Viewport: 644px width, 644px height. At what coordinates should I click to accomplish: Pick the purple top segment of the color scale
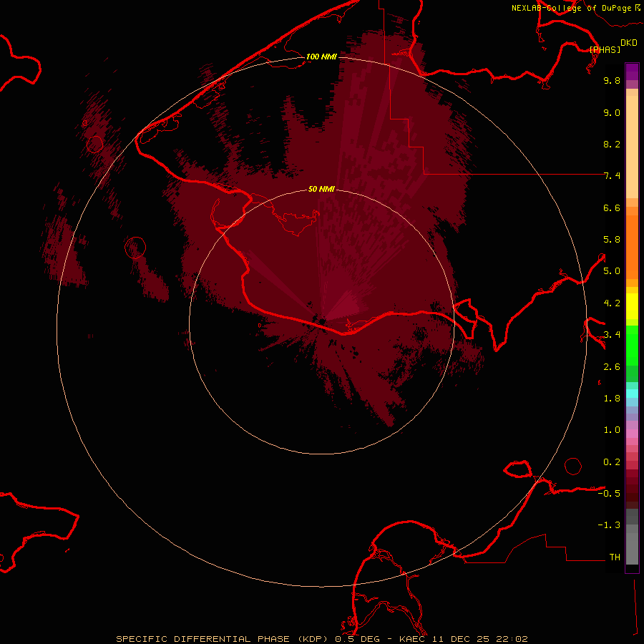click(x=632, y=72)
